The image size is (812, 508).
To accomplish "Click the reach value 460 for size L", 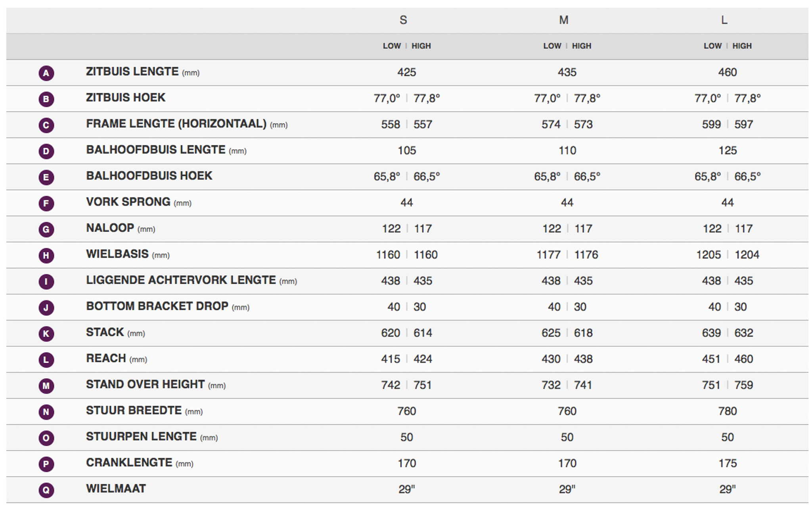I will [743, 359].
